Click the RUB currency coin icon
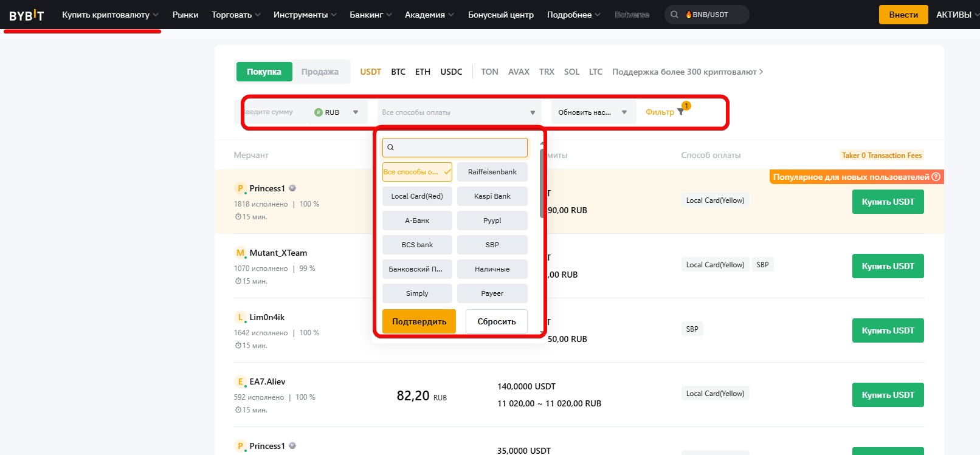 tap(318, 112)
